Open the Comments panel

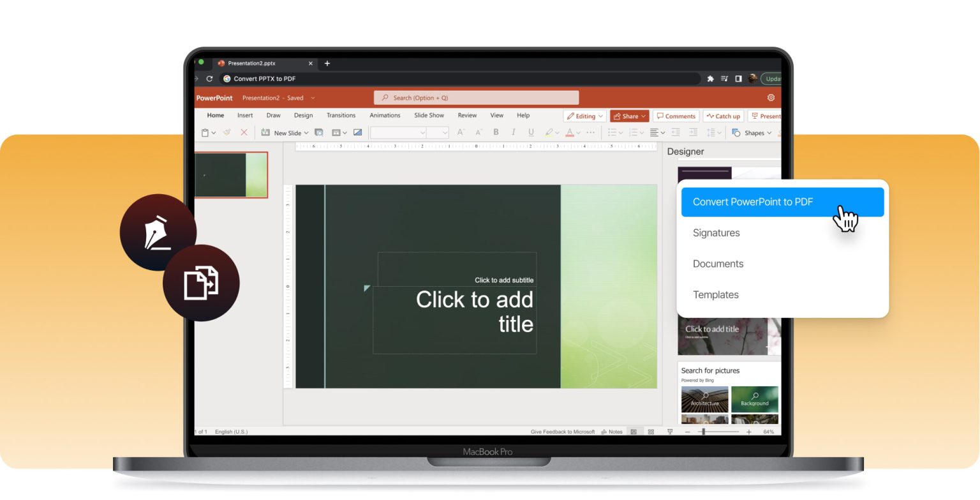pyautogui.click(x=676, y=116)
